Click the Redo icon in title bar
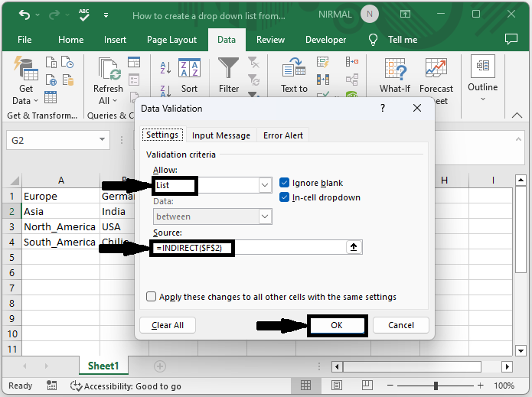 54,15
